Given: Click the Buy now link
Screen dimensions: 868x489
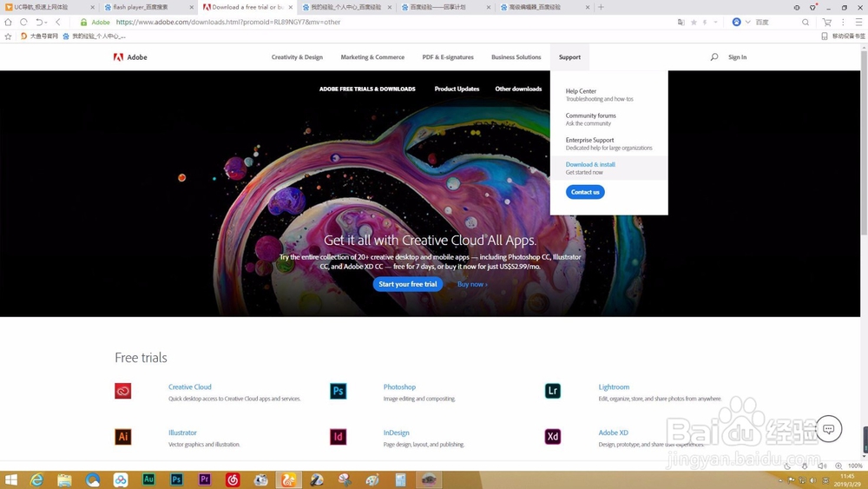Looking at the screenshot, I should 472,284.
